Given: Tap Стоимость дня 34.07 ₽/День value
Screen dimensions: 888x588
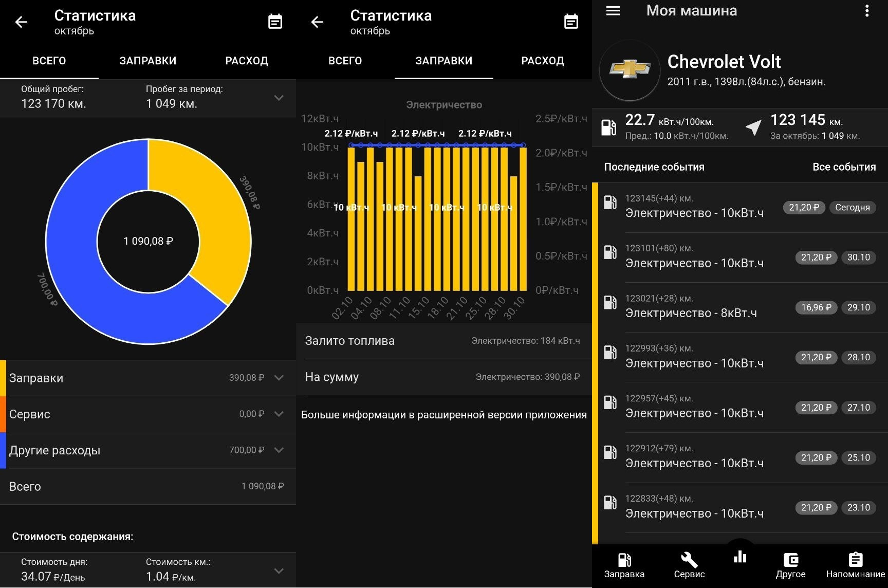Looking at the screenshot, I should [53, 577].
